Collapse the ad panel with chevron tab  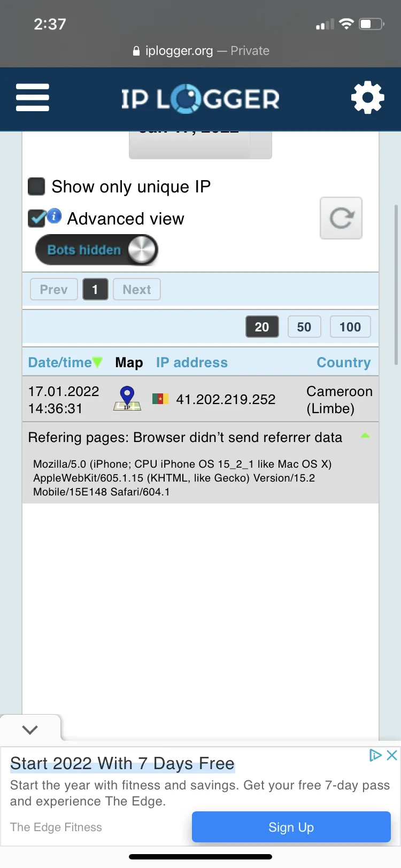click(x=30, y=730)
